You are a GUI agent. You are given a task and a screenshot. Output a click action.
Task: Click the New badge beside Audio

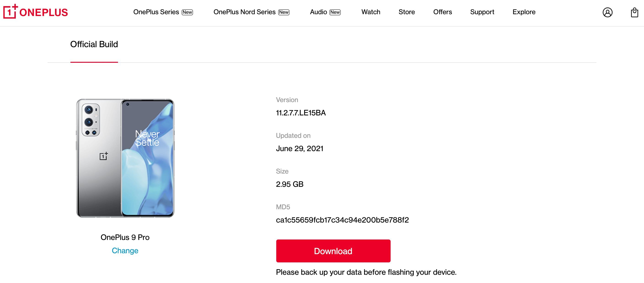(x=335, y=12)
